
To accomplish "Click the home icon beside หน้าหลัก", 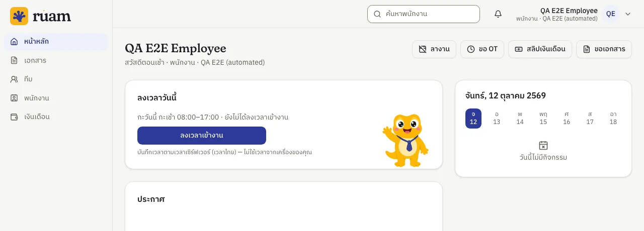I will click(x=14, y=42).
